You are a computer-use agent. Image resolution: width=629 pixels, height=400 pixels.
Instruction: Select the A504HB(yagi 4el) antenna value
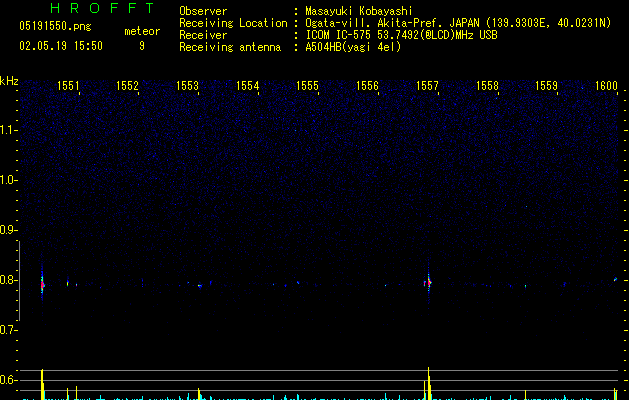point(353,47)
